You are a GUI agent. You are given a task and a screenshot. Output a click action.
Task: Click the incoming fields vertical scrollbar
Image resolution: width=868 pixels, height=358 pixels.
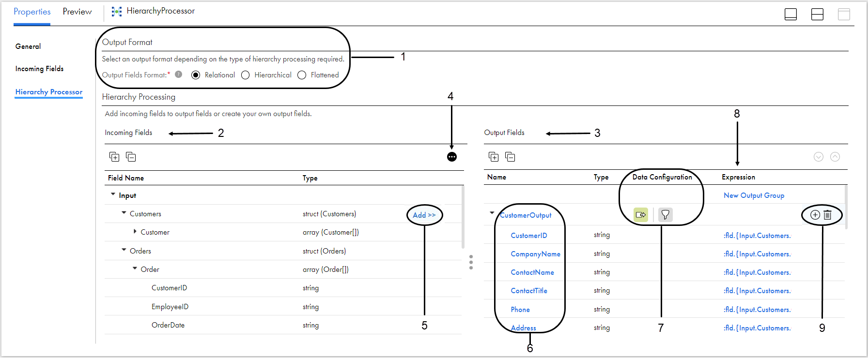tap(463, 217)
